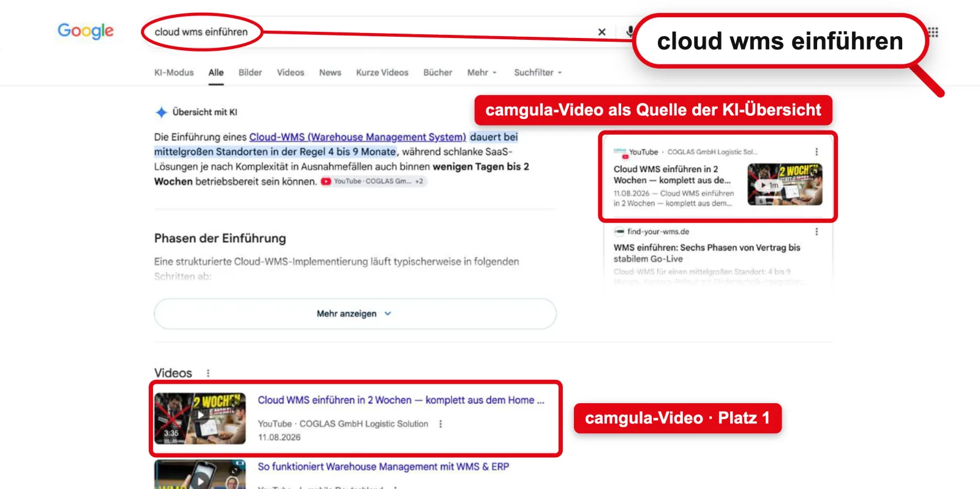This screenshot has width=980, height=489.
Task: Open the Videos tab
Action: tap(290, 72)
